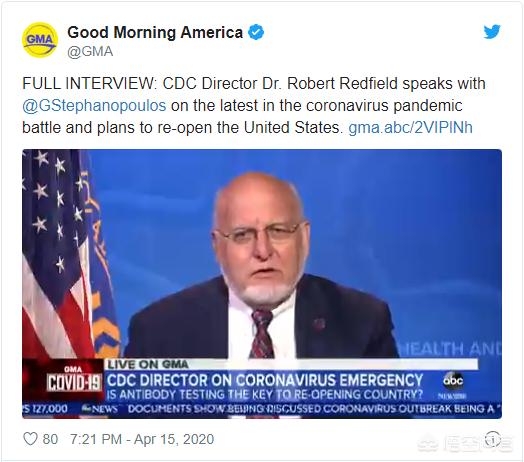
Task: Follow the gma.abc/2VIPINh link
Action: click(410, 127)
